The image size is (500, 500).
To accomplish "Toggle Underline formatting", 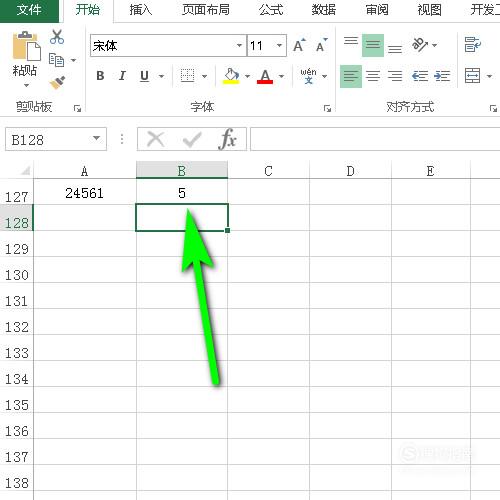I will click(144, 76).
